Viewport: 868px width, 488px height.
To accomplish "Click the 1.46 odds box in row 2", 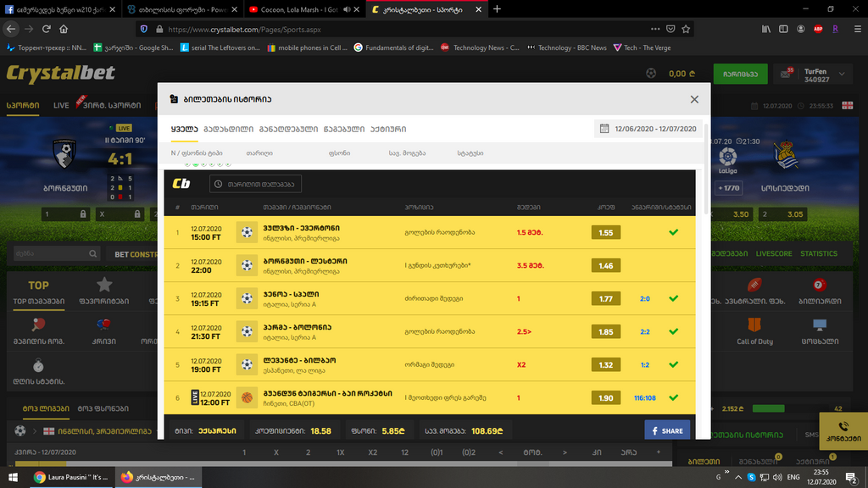I will tap(605, 265).
